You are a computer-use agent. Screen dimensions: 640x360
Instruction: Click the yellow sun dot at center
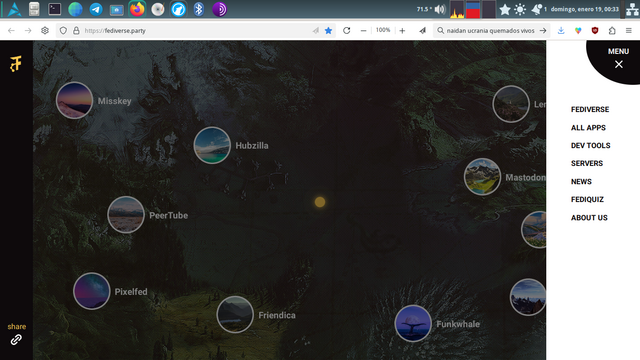(320, 202)
